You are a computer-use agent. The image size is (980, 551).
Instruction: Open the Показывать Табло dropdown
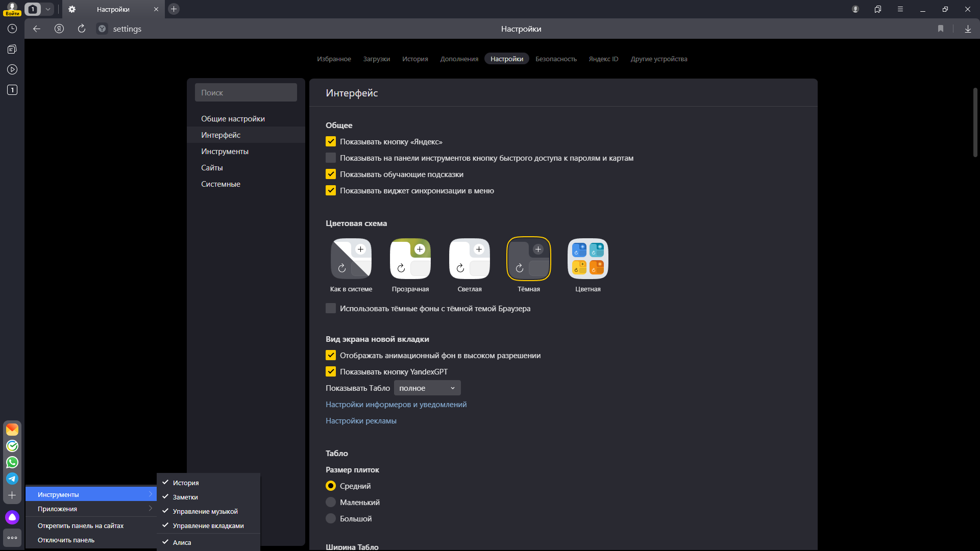[x=427, y=388]
